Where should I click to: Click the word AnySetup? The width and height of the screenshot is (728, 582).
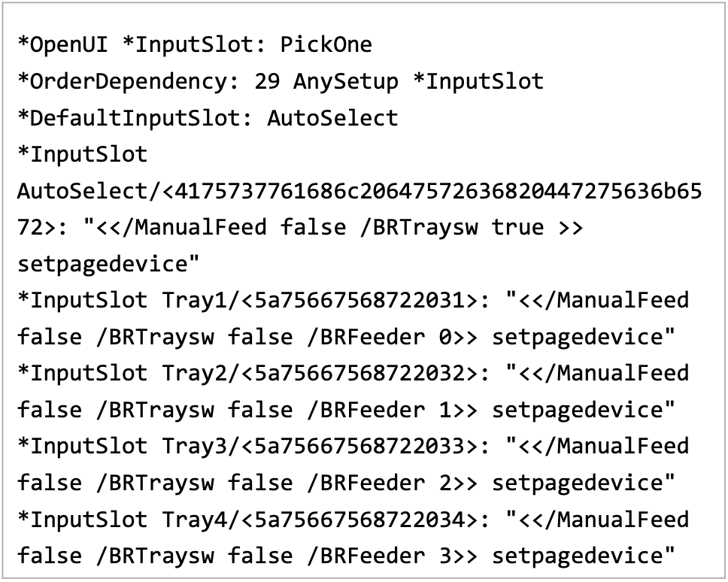[345, 81]
